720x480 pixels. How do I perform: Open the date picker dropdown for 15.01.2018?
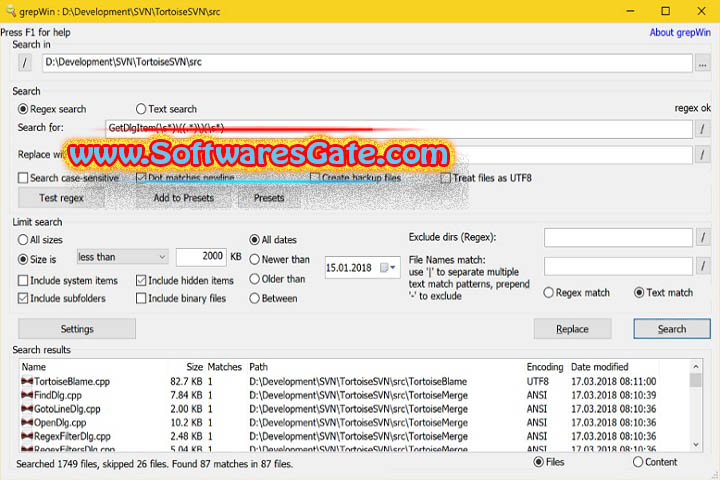click(392, 268)
